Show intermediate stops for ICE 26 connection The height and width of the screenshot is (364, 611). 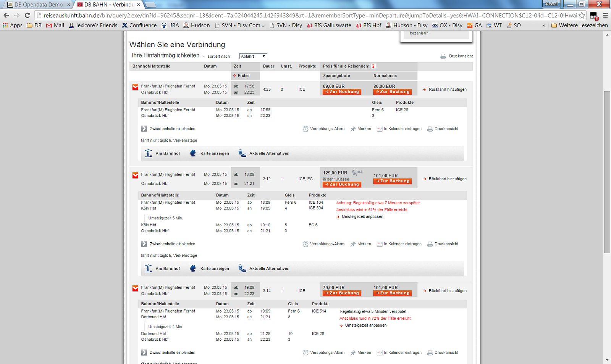tap(168, 129)
